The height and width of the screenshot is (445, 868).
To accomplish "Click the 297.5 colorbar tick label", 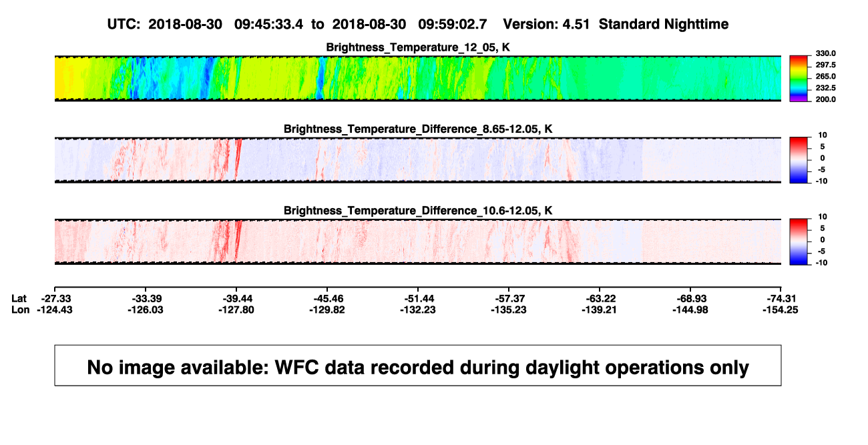I will 825,65.
